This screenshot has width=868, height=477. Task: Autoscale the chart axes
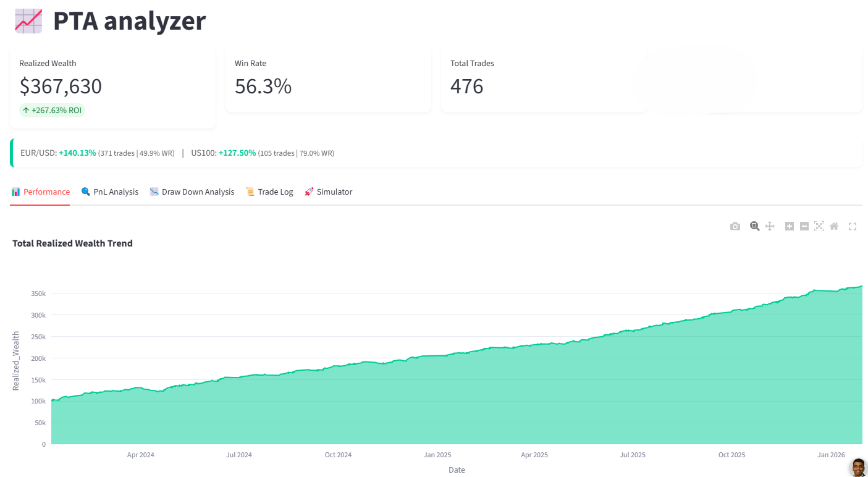[x=819, y=226]
